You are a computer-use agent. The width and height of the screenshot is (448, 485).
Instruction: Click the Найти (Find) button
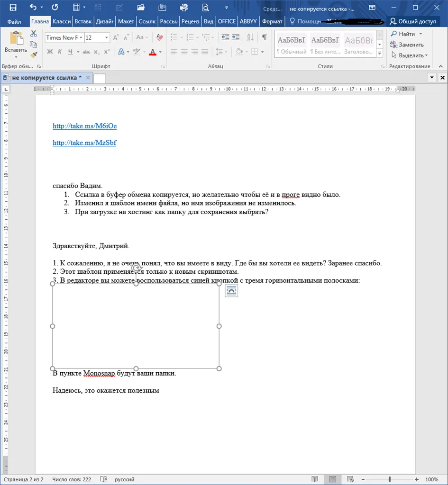403,34
